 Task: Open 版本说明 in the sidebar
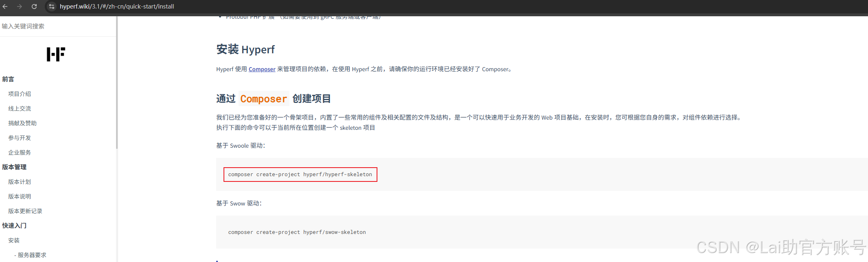pyautogui.click(x=20, y=196)
